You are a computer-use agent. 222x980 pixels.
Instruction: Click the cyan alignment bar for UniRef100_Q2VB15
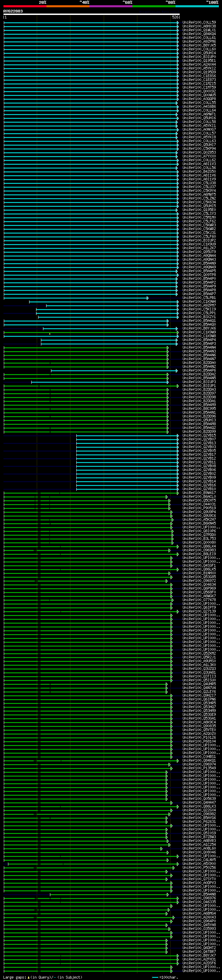[x=128, y=436]
